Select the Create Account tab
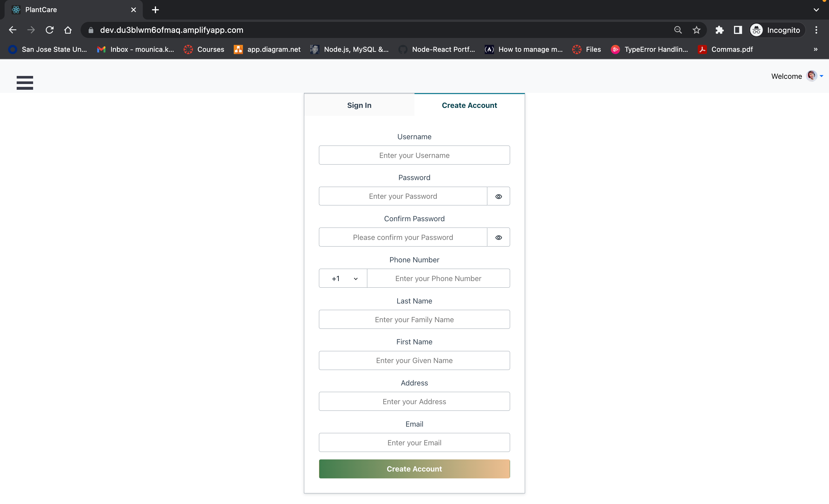Viewport: 829px width, 504px height. click(469, 105)
